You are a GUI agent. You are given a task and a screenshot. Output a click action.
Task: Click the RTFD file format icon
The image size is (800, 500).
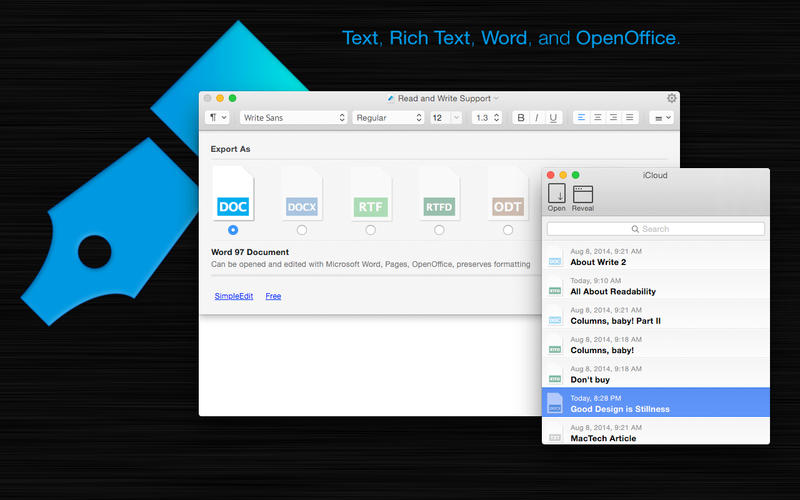click(439, 194)
